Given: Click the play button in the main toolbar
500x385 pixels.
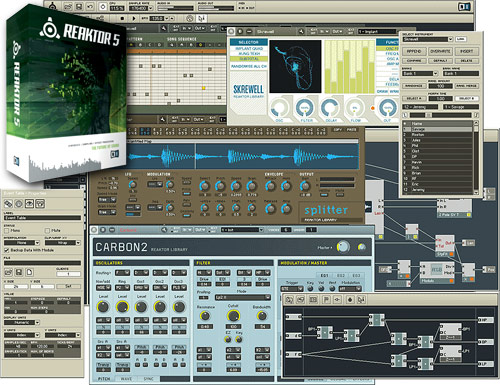Looking at the screenshot, I should [x=134, y=18].
